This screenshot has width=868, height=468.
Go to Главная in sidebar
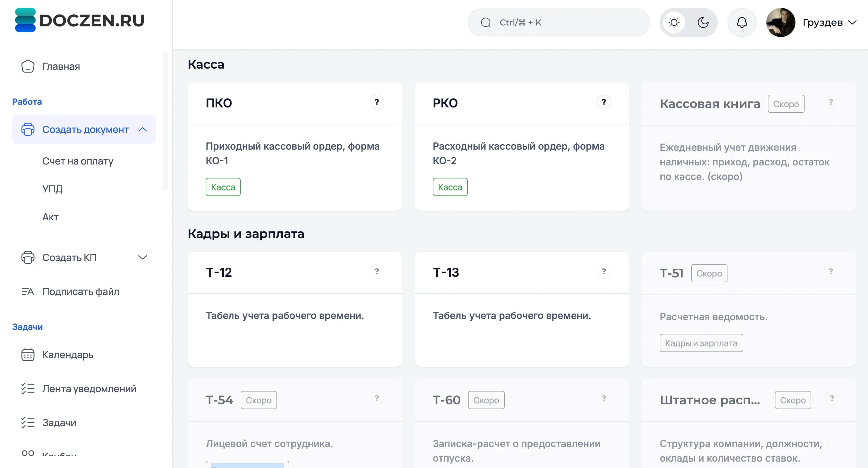point(61,66)
